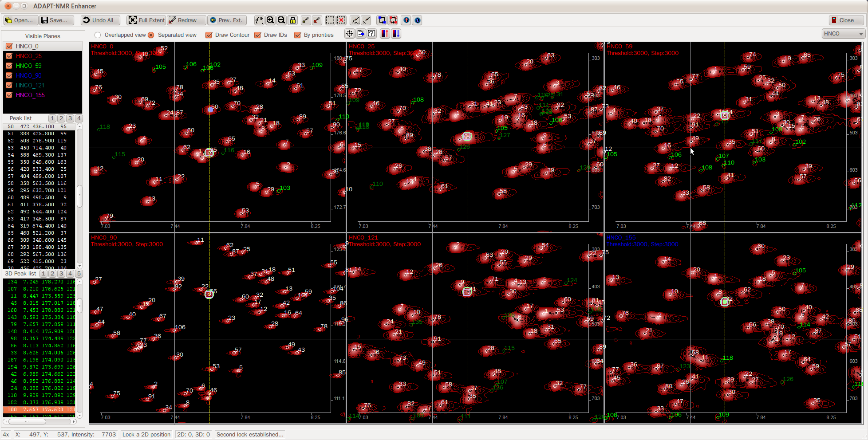The height and width of the screenshot is (440, 868).
Task: Click the 4x zoom status indicator
Action: 6,435
